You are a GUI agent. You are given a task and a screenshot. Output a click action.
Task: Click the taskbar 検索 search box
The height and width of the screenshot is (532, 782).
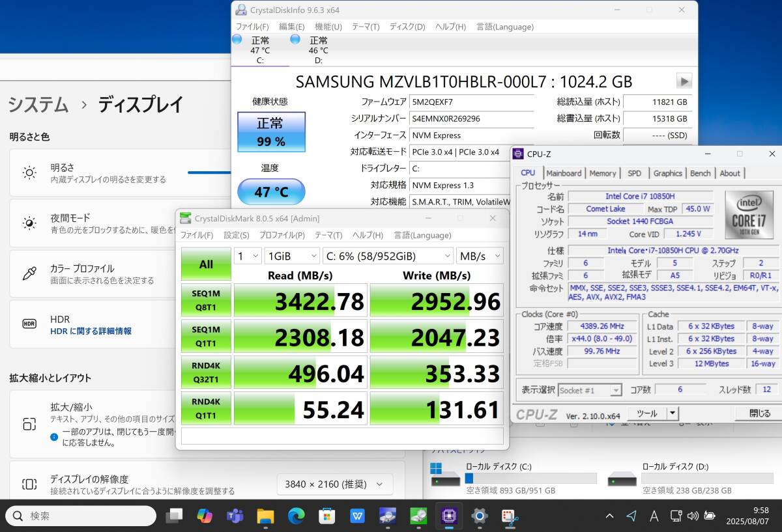tap(81, 516)
